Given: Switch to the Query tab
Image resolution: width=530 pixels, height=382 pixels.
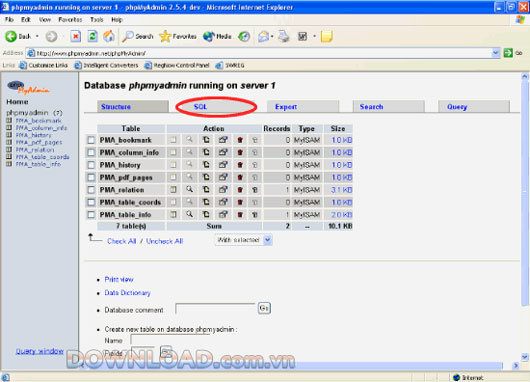Looking at the screenshot, I should 474,107.
